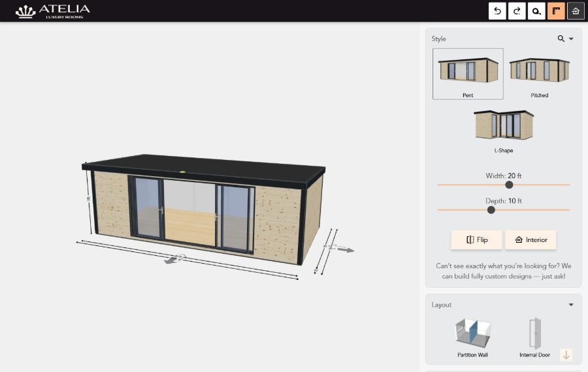This screenshot has height=372, width=588.
Task: Add an Internal Door item
Action: click(x=534, y=337)
